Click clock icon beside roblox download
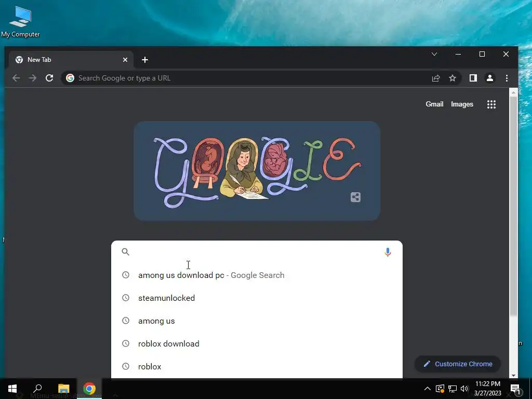 (x=126, y=343)
